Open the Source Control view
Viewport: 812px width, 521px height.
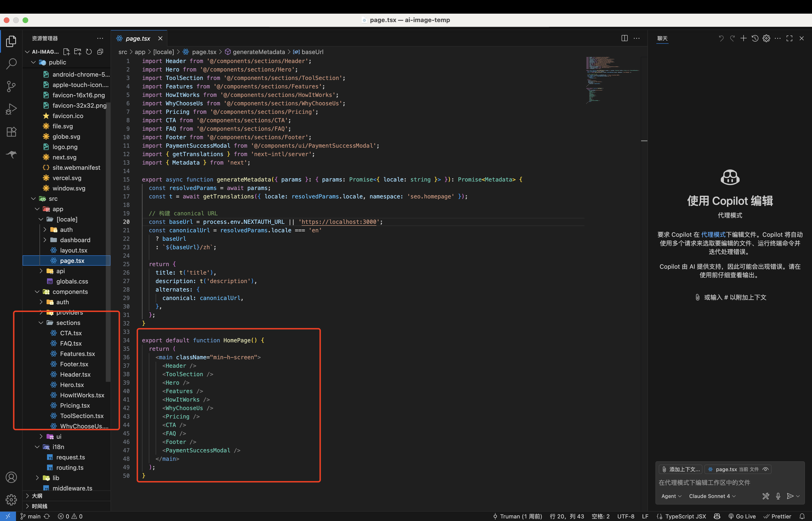tap(11, 86)
